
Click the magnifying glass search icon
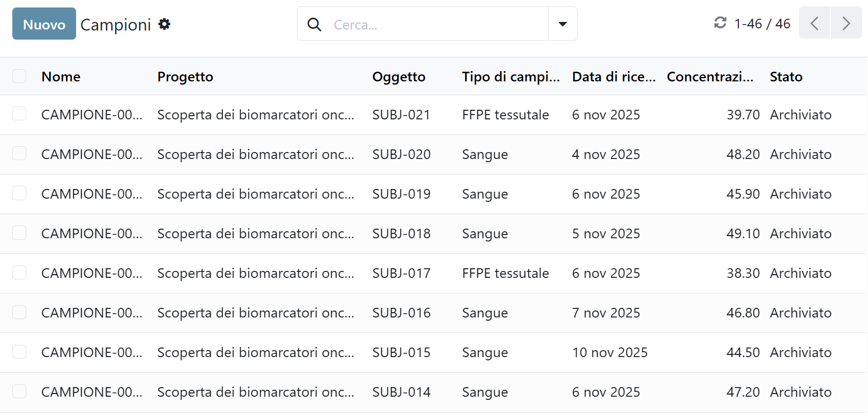click(315, 24)
